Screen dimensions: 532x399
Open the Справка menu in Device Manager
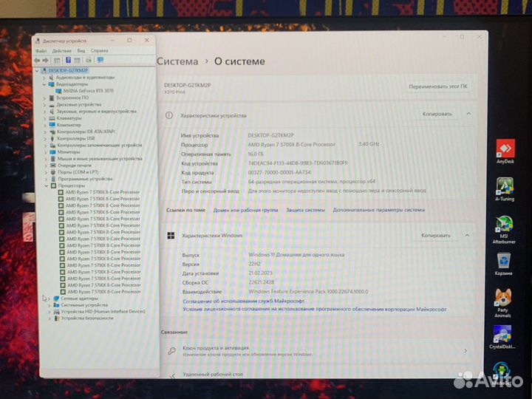(100, 51)
